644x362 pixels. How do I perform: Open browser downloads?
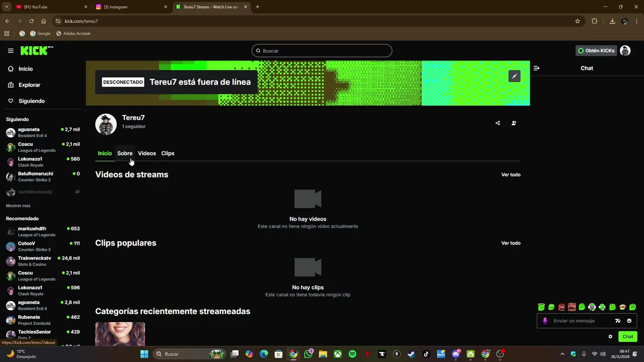pyautogui.click(x=612, y=21)
